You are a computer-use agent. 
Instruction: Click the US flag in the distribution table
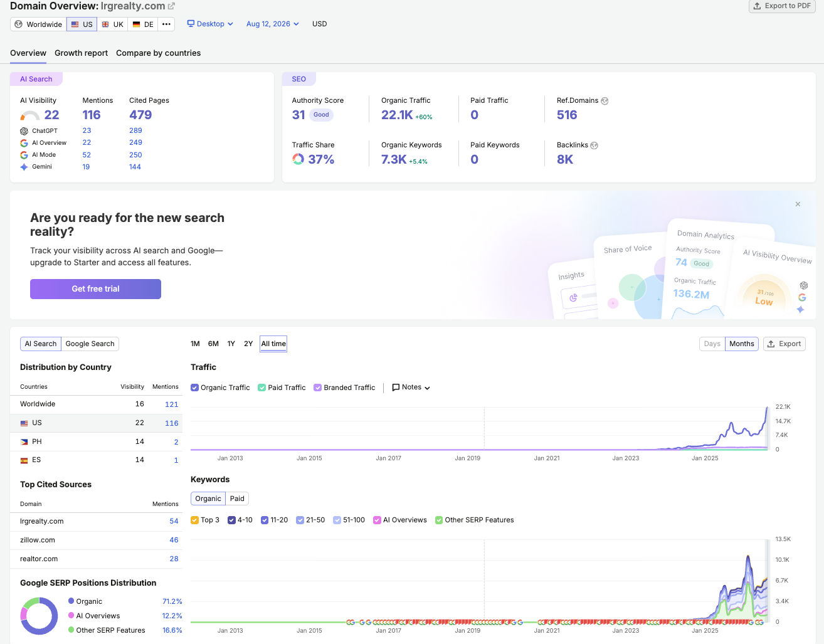pyautogui.click(x=24, y=423)
